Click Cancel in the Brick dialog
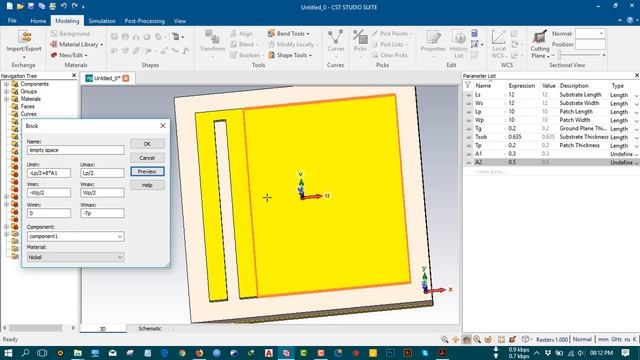 (147, 158)
